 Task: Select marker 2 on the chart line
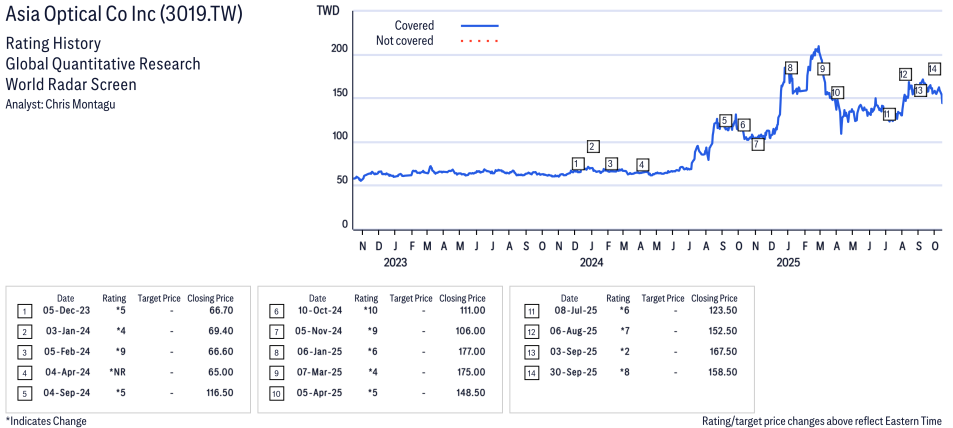tap(593, 146)
